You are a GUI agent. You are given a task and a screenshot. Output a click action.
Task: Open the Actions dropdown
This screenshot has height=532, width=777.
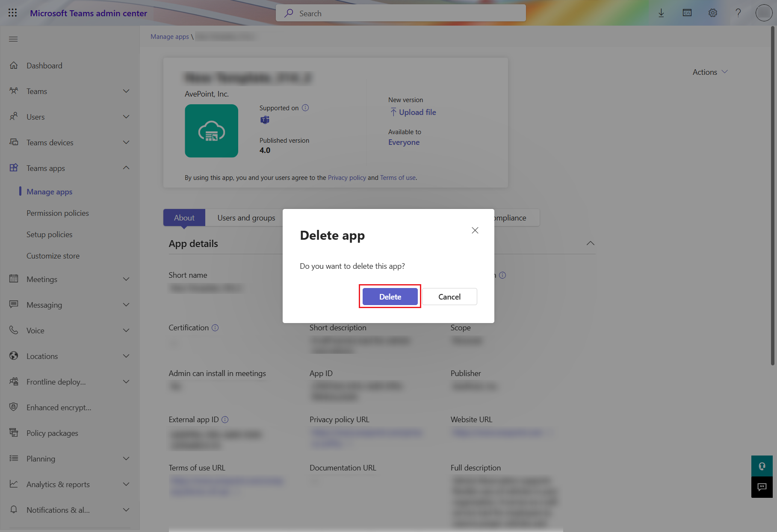point(710,72)
